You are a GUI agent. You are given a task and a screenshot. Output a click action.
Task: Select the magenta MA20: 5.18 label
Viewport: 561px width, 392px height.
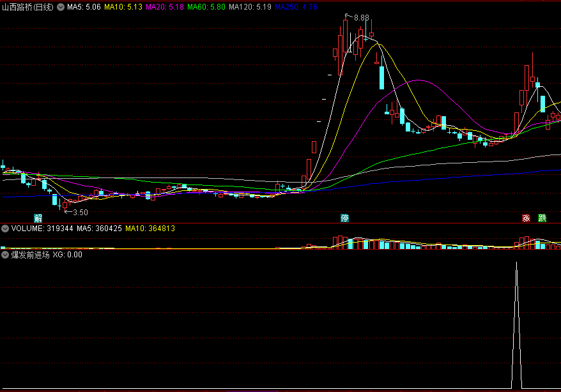165,7
